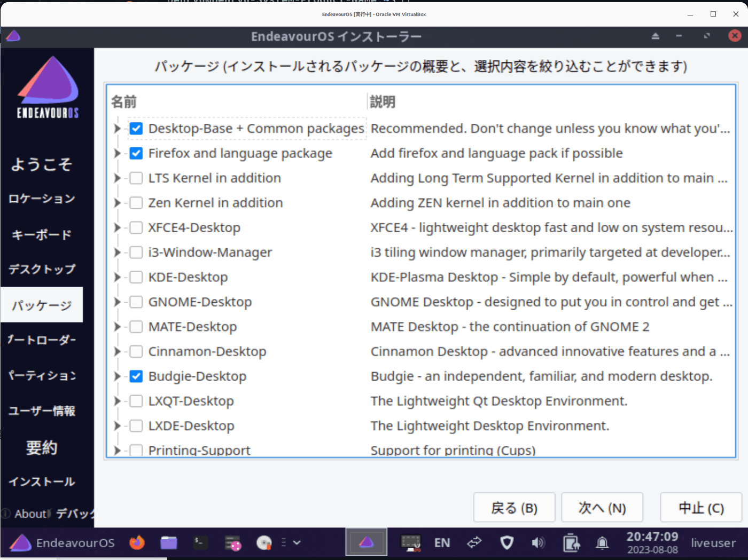
Task: Go to the 要約 step in the sidebar
Action: pos(42,447)
